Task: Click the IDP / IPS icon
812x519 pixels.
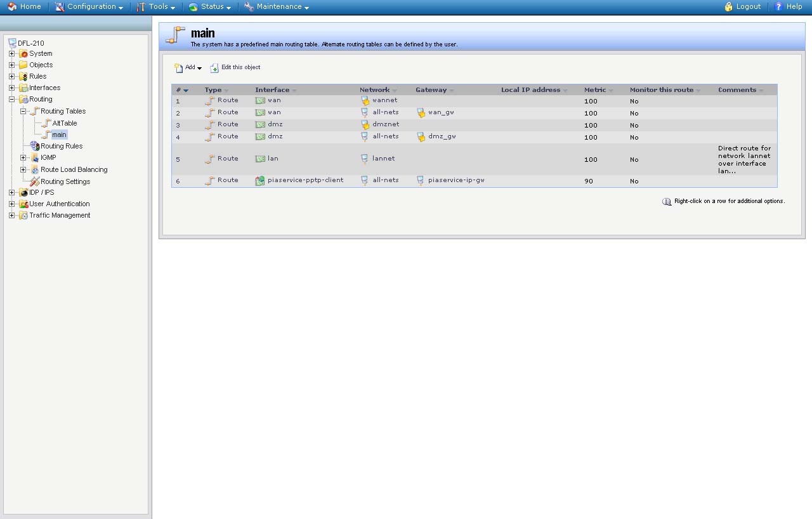Action: point(23,192)
